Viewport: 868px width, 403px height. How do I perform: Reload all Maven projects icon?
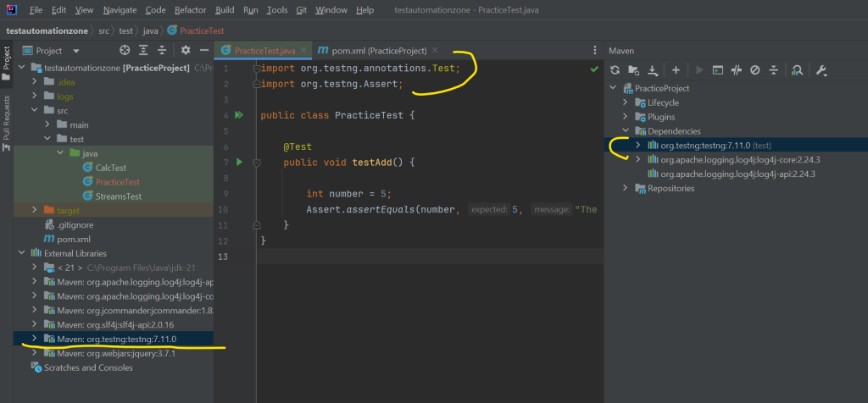(x=615, y=70)
